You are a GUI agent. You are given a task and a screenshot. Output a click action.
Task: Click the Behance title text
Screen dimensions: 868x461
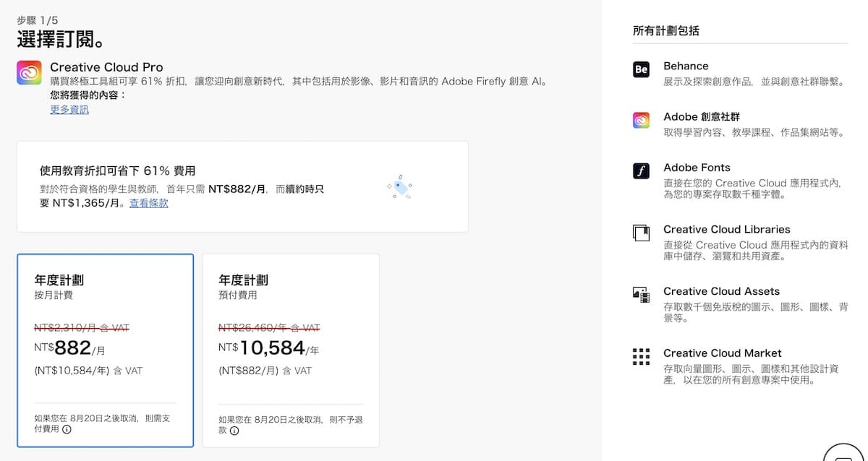pos(686,66)
